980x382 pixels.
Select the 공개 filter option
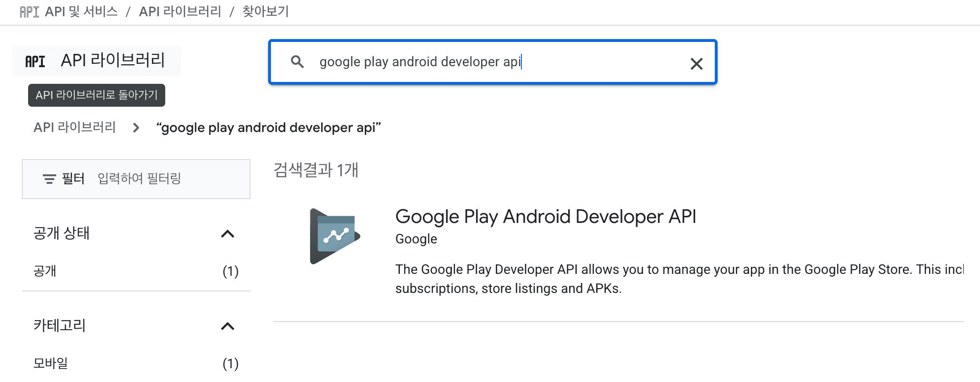pyautogui.click(x=45, y=271)
